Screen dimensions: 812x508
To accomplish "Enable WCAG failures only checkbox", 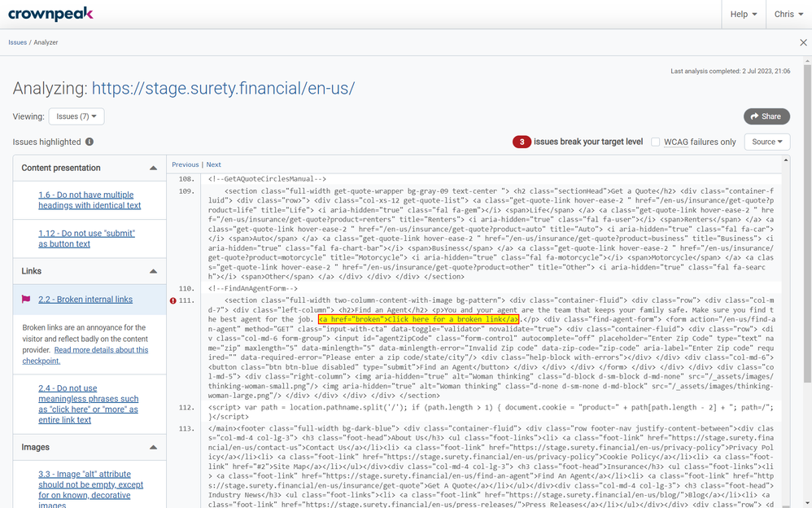I will pyautogui.click(x=655, y=142).
